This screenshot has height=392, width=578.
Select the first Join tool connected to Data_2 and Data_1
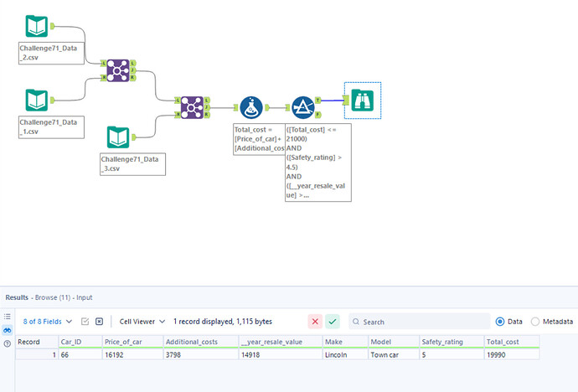pos(118,70)
